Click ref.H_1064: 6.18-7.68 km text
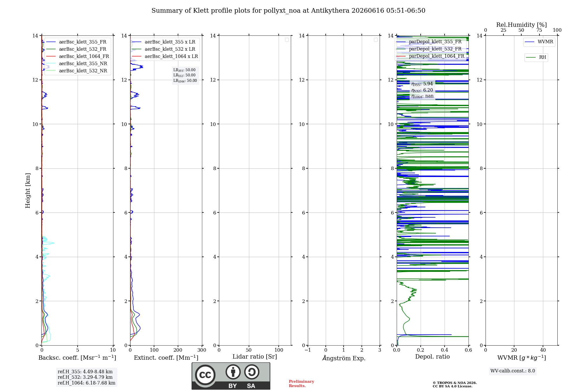This screenshot has height=392, width=577. (x=87, y=383)
